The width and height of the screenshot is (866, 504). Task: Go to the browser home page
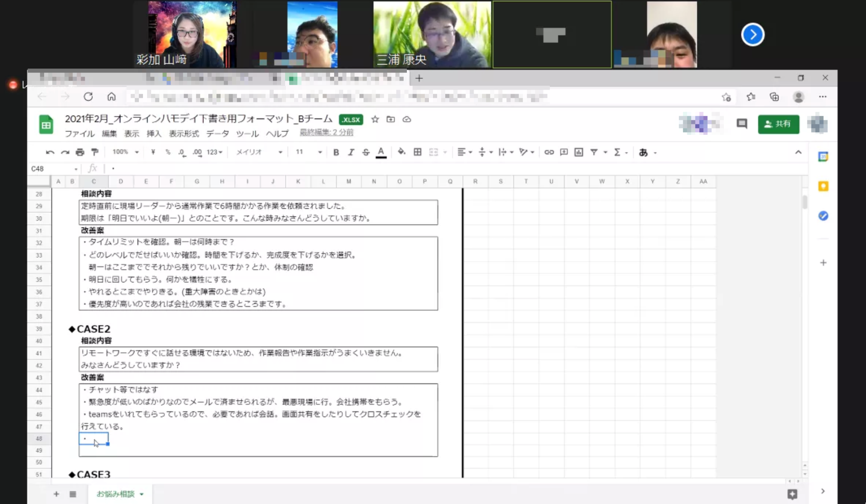111,96
